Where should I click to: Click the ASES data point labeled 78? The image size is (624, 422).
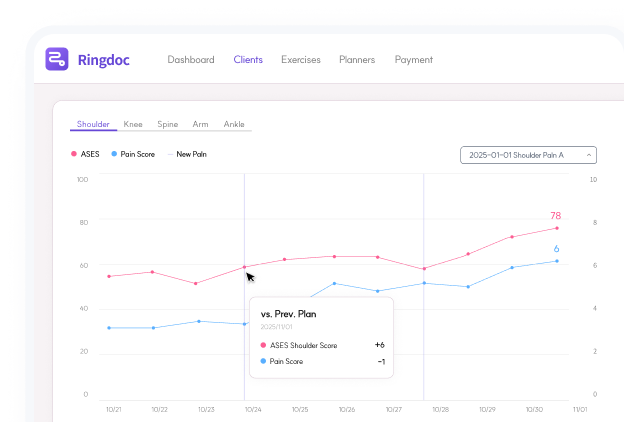(x=556, y=228)
